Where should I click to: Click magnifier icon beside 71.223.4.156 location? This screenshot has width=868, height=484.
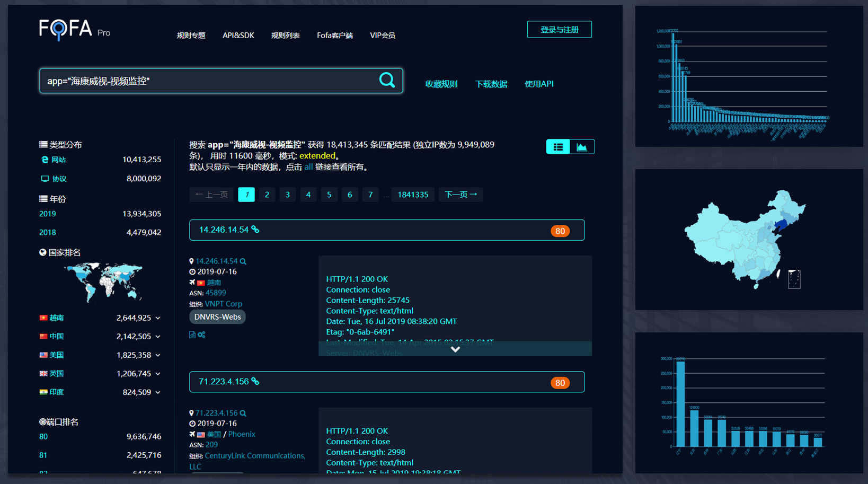point(243,413)
